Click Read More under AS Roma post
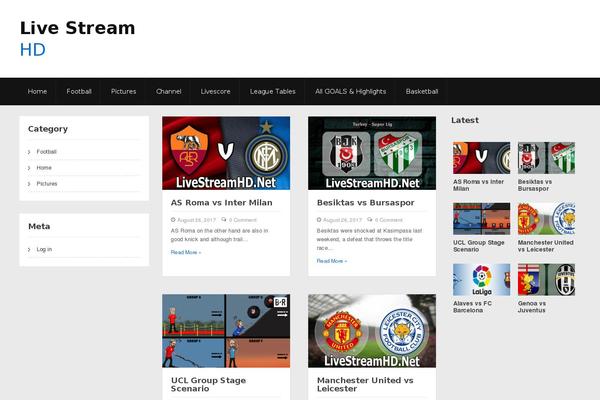The height and width of the screenshot is (400, 600). [186, 252]
